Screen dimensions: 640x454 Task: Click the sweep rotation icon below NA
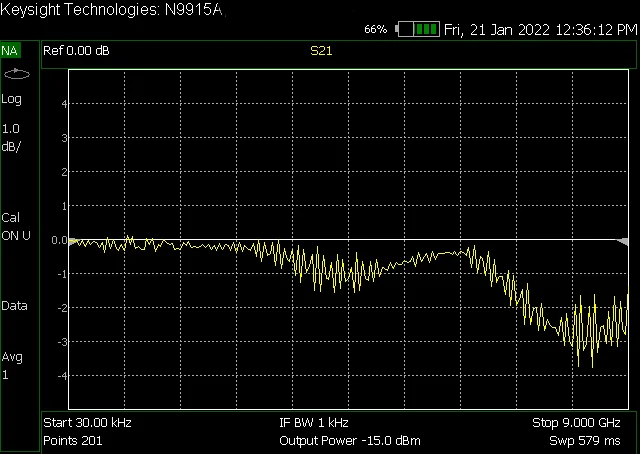pos(17,74)
